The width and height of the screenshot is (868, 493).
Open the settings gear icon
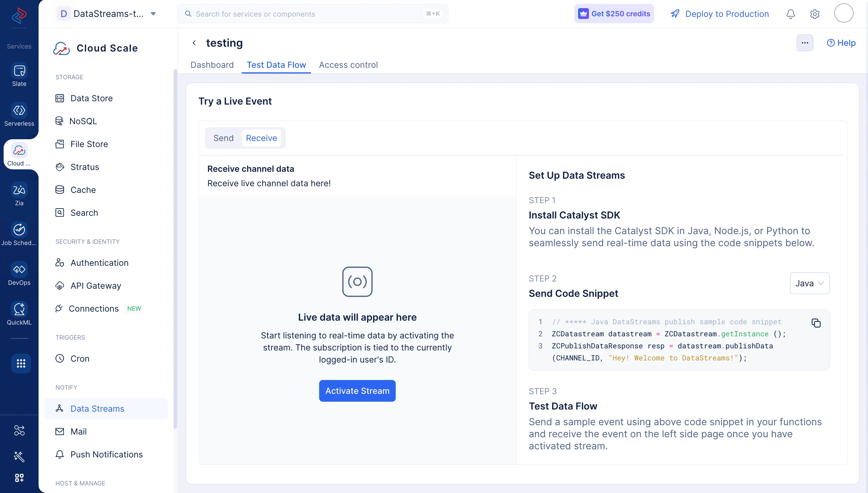pos(815,14)
